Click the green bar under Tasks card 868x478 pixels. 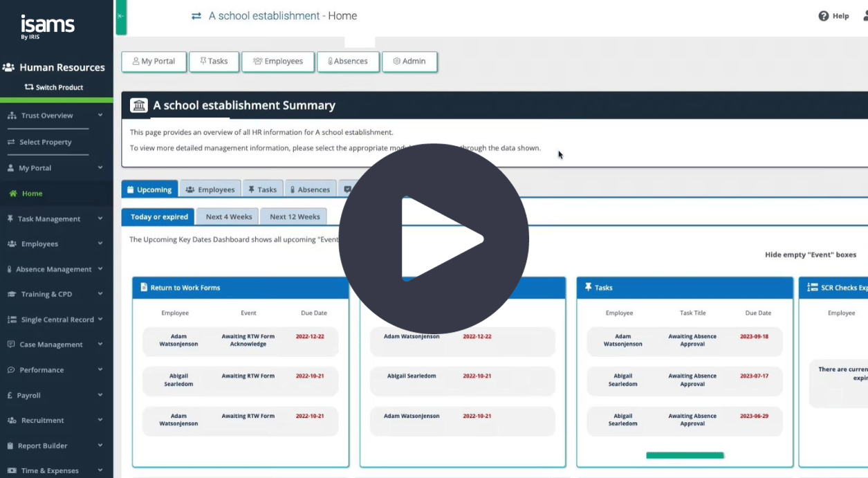685,455
